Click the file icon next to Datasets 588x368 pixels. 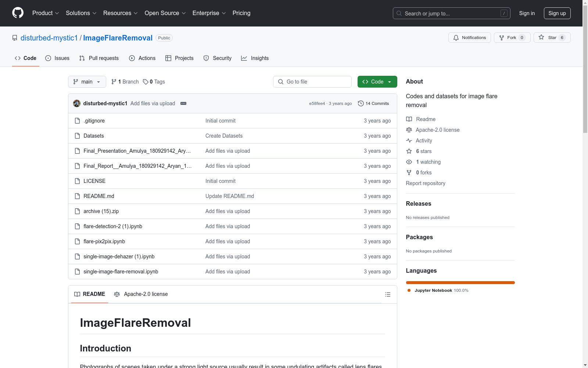coord(77,136)
